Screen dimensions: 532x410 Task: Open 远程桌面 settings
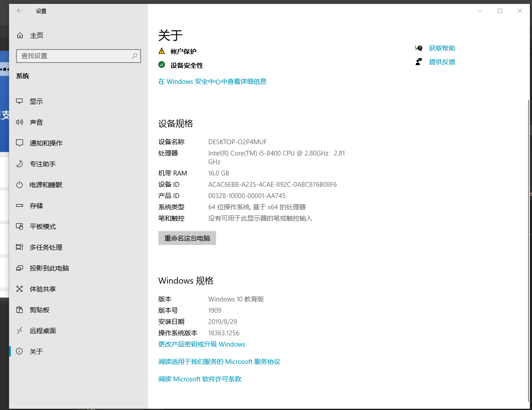(x=78, y=331)
